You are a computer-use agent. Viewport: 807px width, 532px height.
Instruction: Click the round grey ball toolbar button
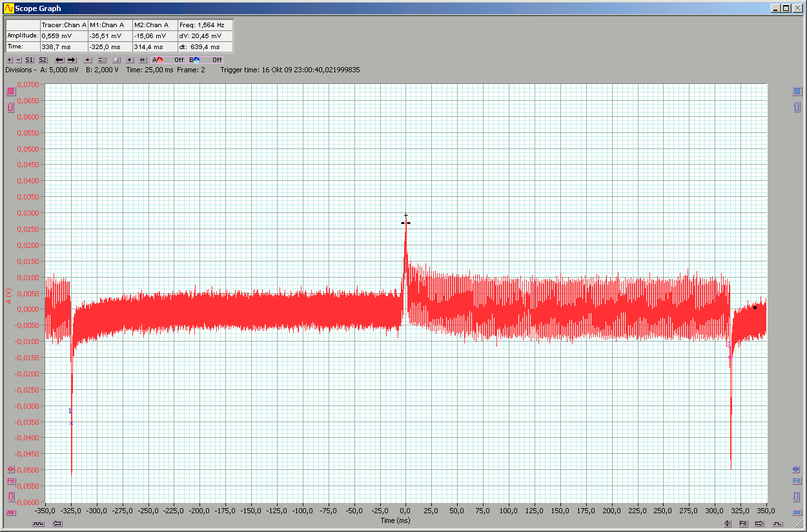[x=116, y=60]
